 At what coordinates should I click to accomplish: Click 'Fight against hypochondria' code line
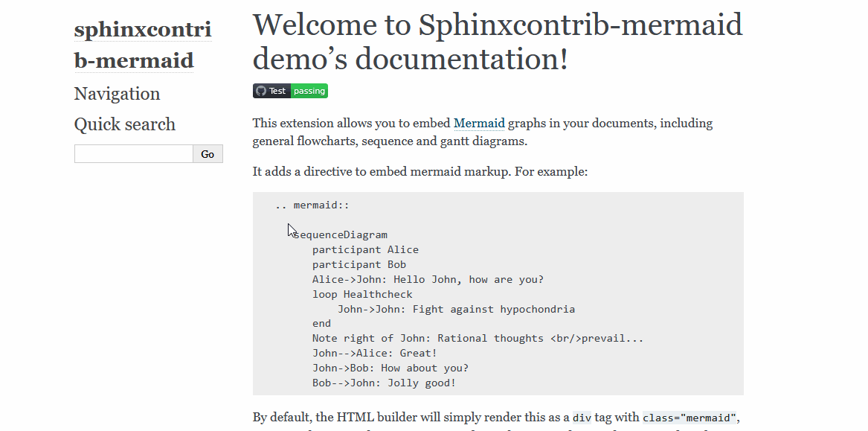coord(456,309)
